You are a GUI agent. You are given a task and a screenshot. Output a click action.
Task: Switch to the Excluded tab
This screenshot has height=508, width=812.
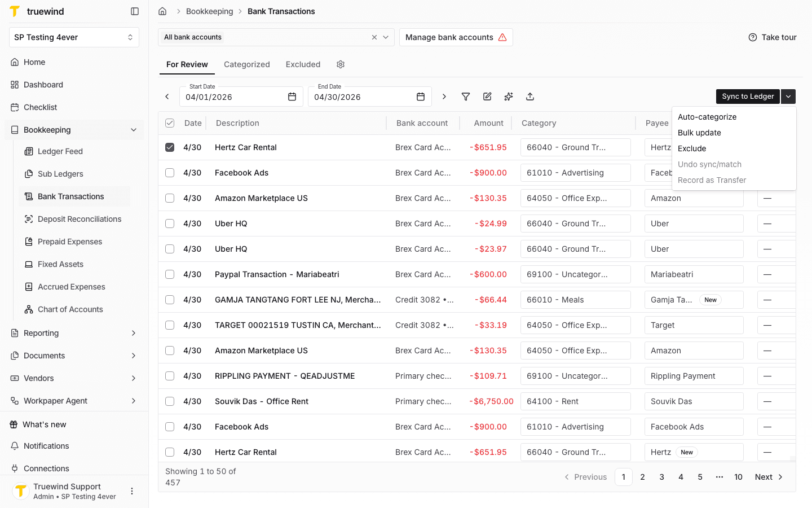click(303, 64)
